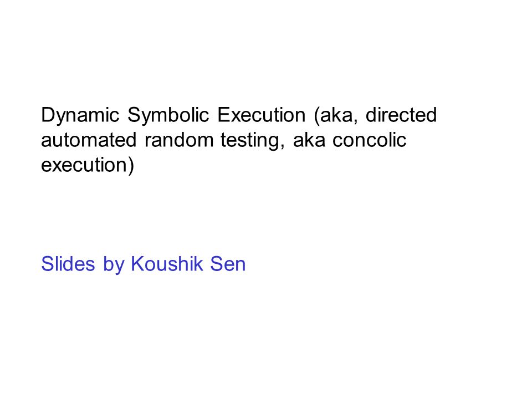Select the capitalized word "Execution" on first line

[x=262, y=115]
